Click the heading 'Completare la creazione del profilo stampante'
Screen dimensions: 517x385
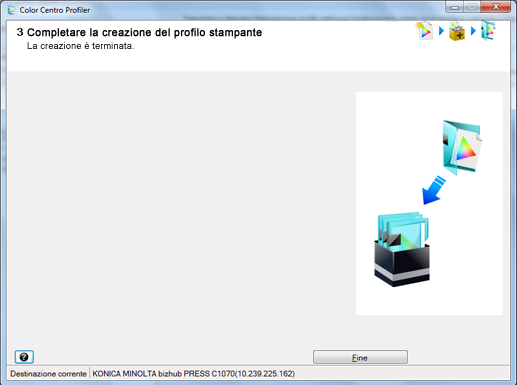[144, 32]
